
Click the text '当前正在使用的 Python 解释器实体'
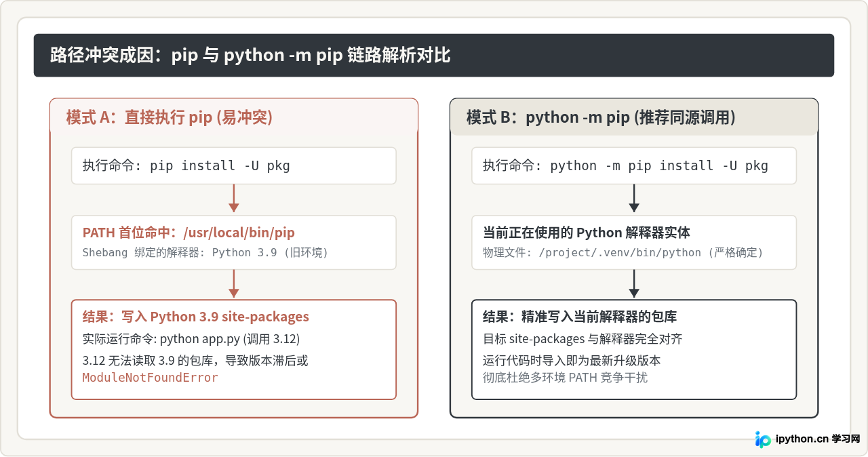[x=587, y=233]
